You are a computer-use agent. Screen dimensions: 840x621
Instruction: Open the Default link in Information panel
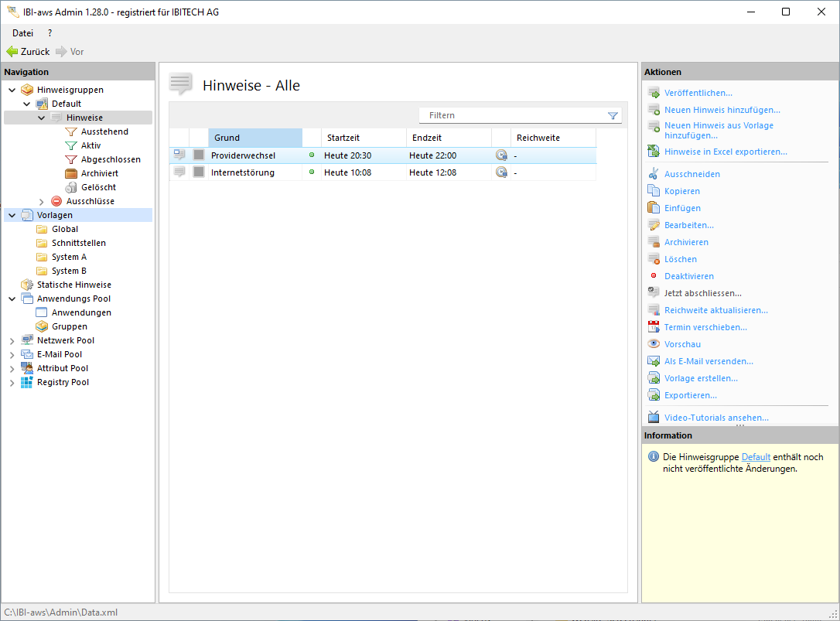(756, 457)
